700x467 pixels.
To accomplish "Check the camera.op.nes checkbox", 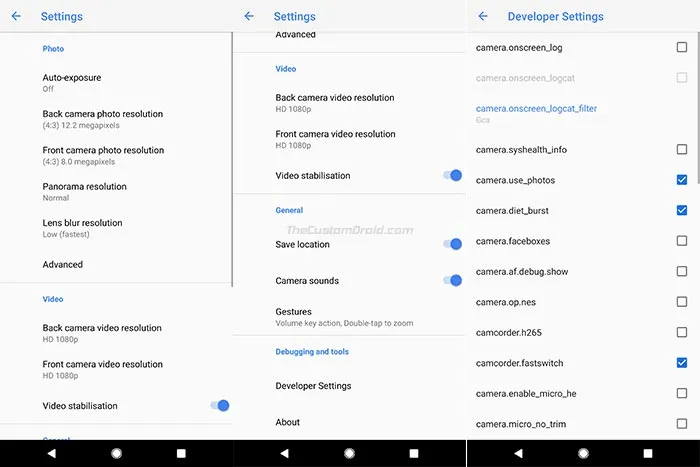I will pos(682,302).
